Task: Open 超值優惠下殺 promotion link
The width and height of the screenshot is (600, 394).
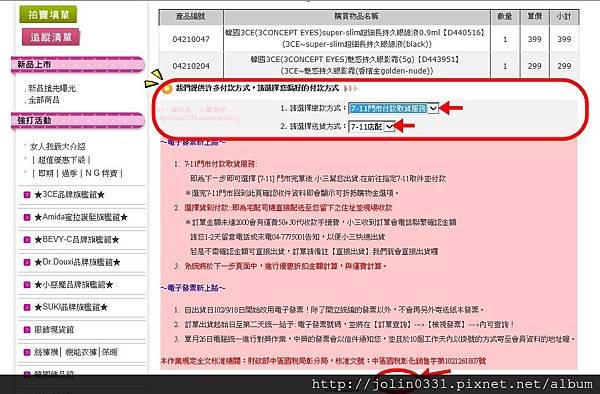Action: (61, 160)
